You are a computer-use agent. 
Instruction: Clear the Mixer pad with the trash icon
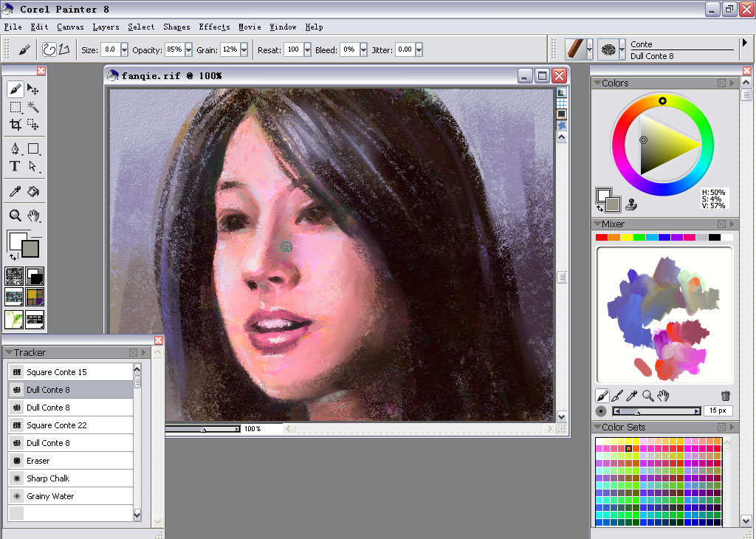pos(725,396)
